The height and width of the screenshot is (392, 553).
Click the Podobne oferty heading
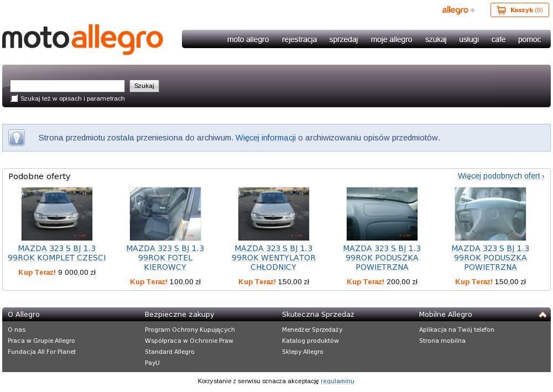coord(39,176)
